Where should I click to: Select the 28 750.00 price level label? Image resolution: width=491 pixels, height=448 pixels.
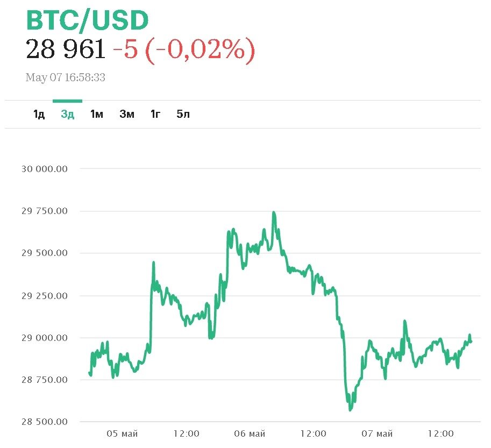pyautogui.click(x=45, y=380)
